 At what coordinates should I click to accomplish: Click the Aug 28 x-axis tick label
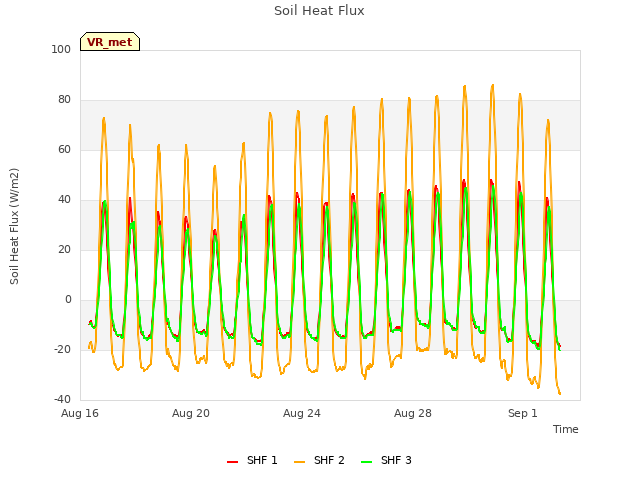coord(413,413)
